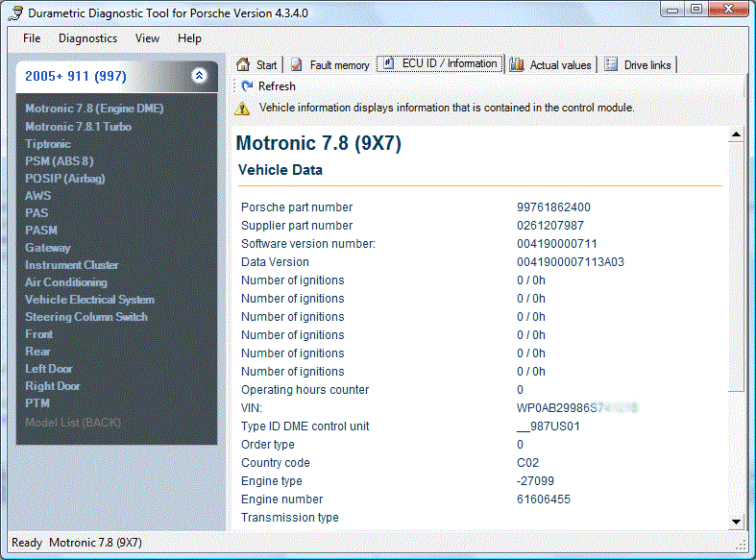The height and width of the screenshot is (560, 756).
Task: Click the VIN value
Action: pyautogui.click(x=577, y=408)
